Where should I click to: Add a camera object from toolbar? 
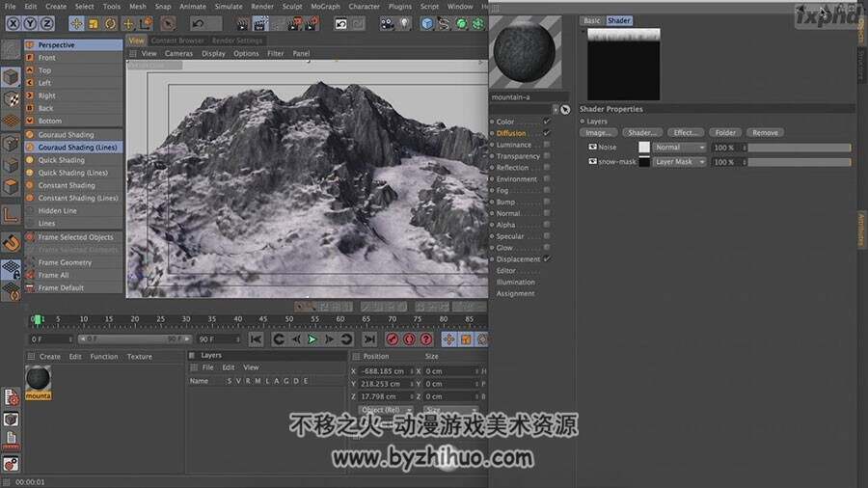pyautogui.click(x=387, y=23)
